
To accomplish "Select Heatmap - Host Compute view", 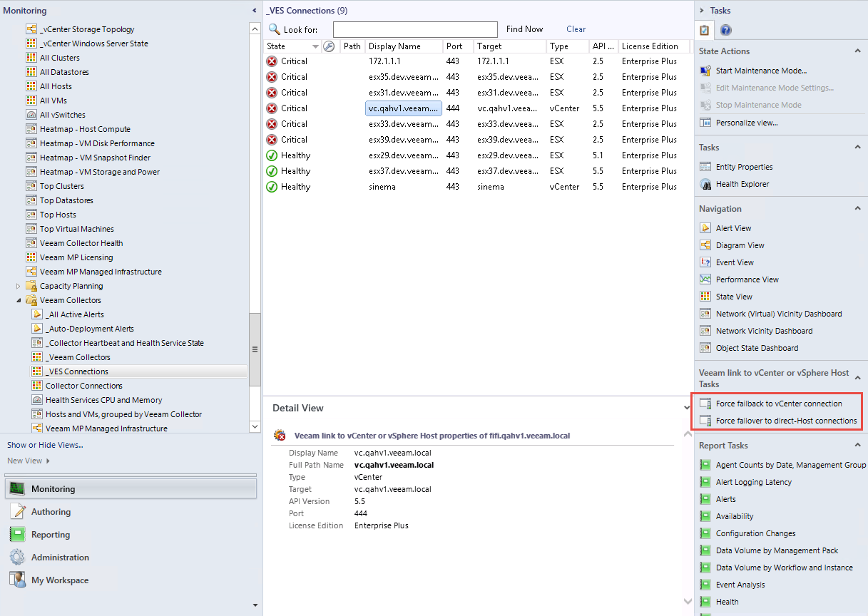I will click(x=85, y=129).
